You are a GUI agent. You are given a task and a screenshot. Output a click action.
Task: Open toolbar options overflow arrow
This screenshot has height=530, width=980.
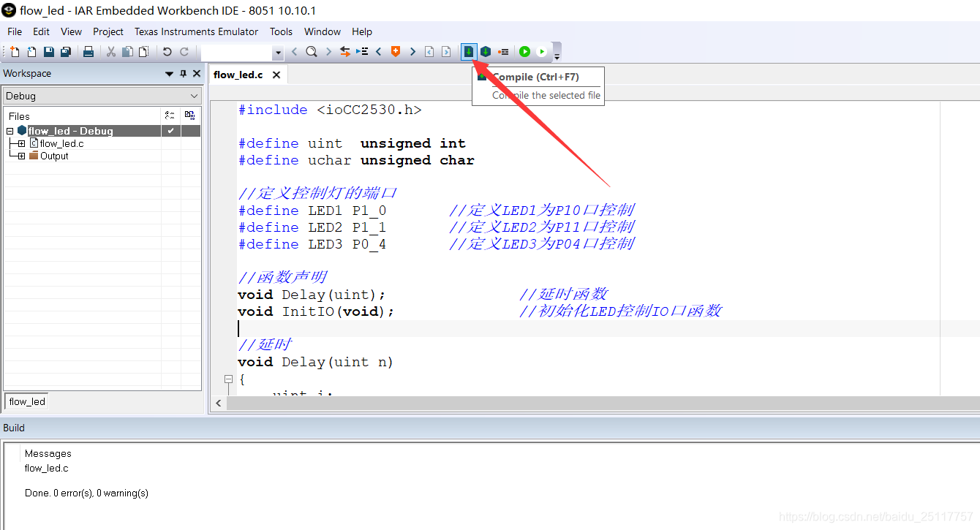click(x=557, y=56)
